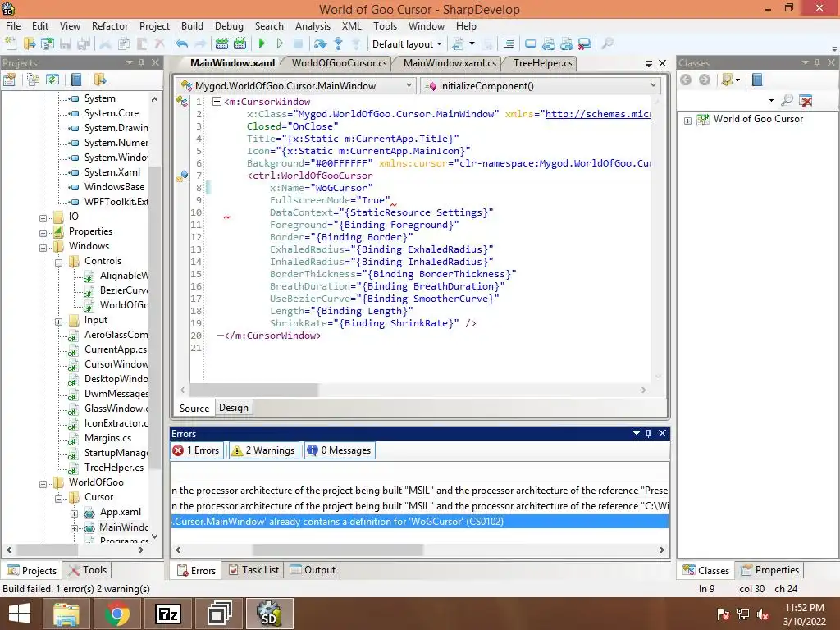
Task: Select the CS0102 WoGCursor error row
Action: coord(420,521)
